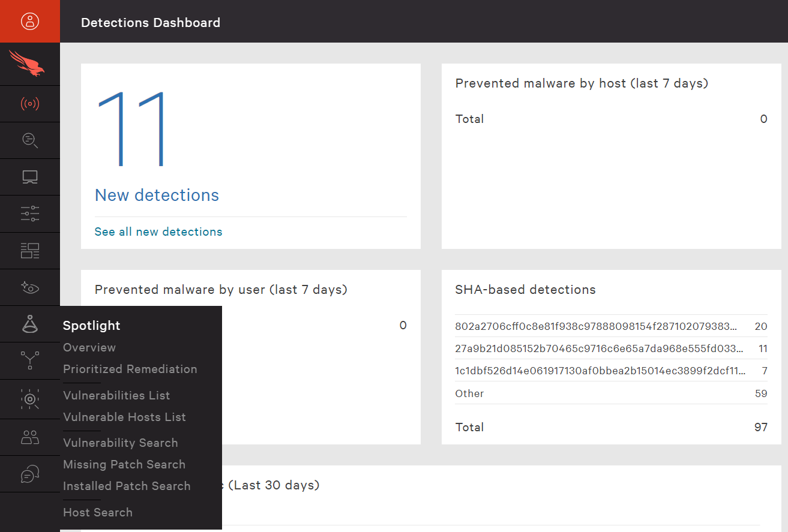Click Prevented malware by user panel title
Screen dimensions: 788x532
pyautogui.click(x=221, y=290)
